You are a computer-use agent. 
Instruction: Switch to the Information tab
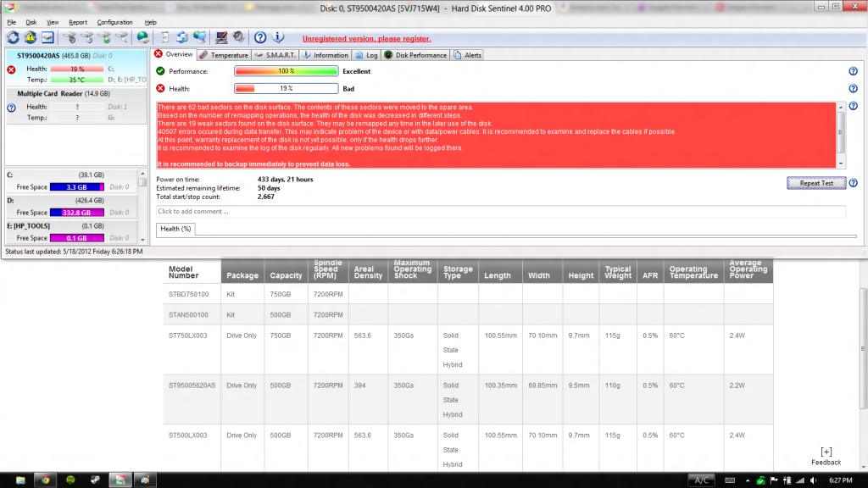coord(325,55)
